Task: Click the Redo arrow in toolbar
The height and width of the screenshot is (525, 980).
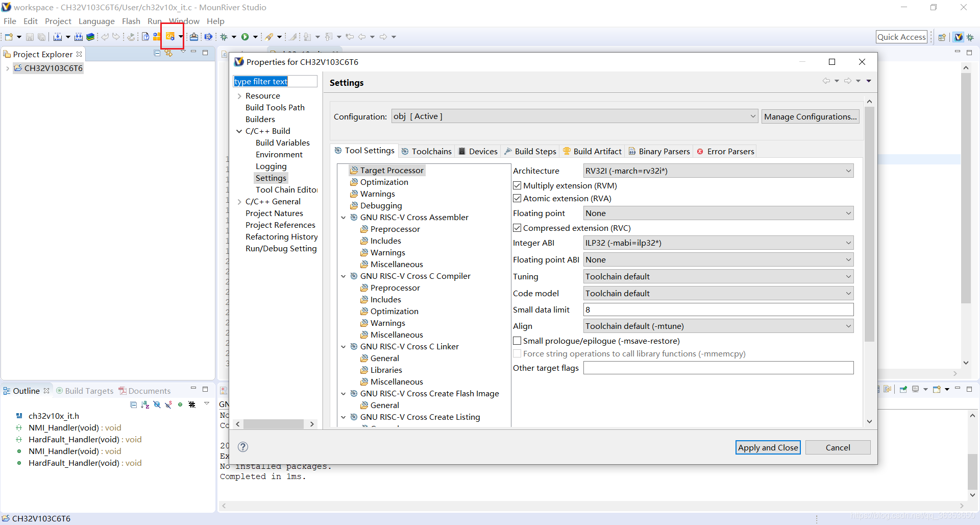Action: pos(116,37)
